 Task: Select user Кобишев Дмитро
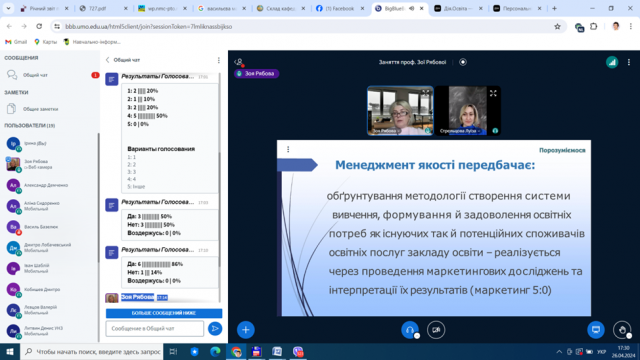[x=51, y=289]
